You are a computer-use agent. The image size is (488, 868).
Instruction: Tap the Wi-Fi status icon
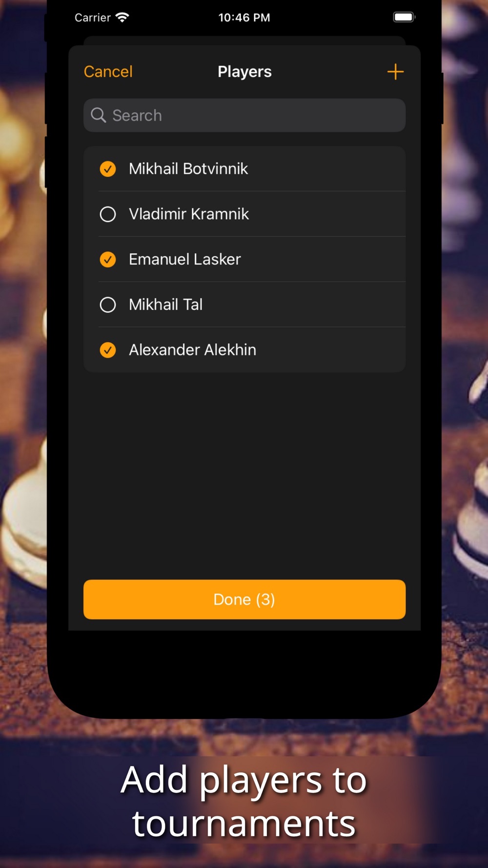(x=122, y=18)
